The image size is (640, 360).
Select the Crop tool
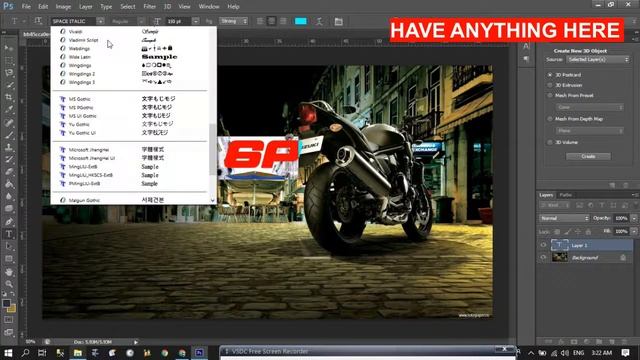point(9,98)
